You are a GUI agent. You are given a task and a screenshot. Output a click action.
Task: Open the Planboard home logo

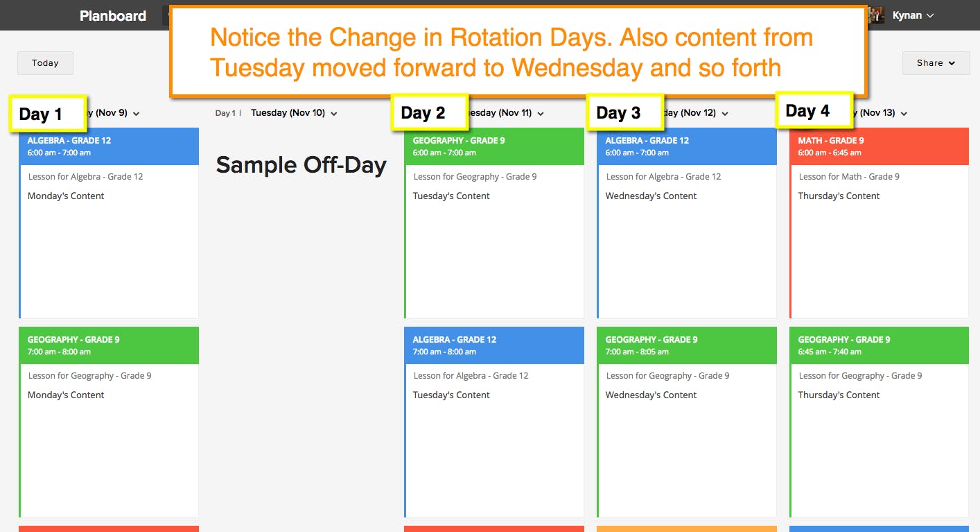[x=113, y=15]
